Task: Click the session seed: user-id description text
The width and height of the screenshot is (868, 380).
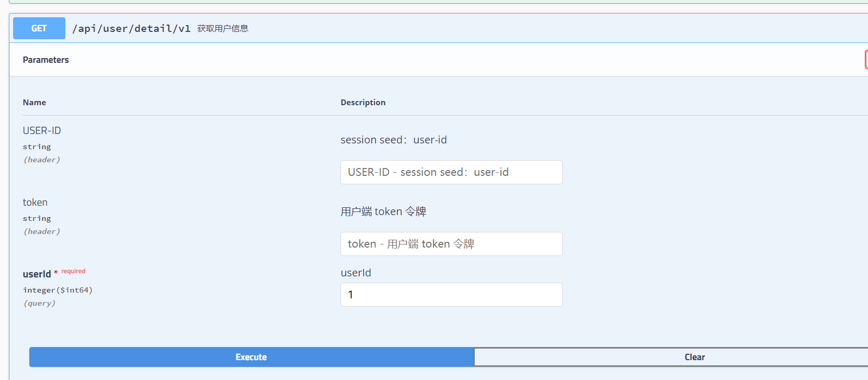Action: pos(394,140)
